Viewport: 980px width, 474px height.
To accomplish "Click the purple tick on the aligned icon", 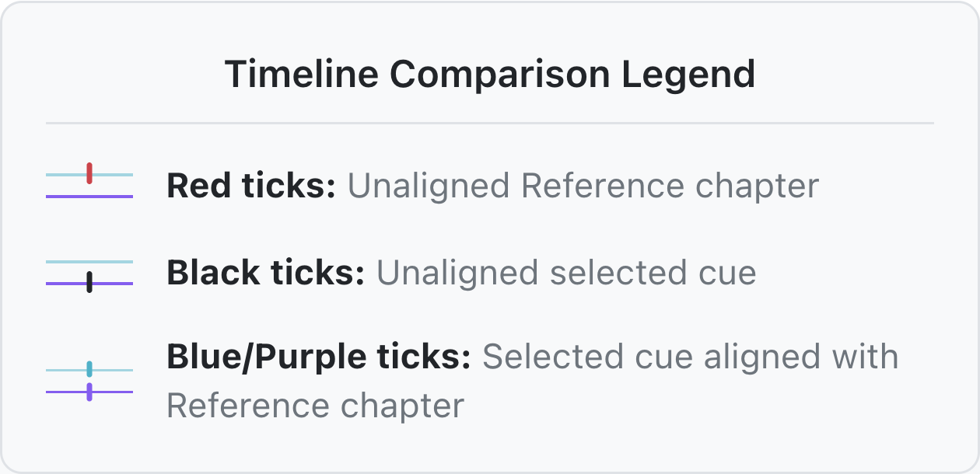I will 89,392.
